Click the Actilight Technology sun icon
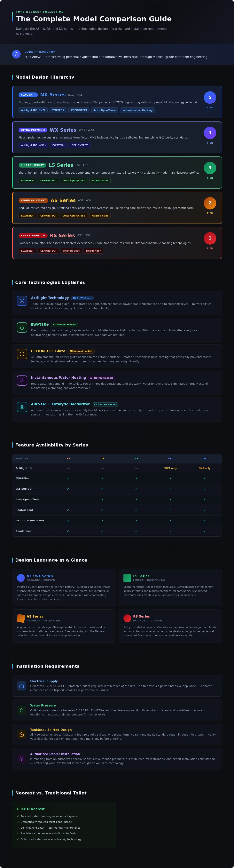This screenshot has width=234, height=868. point(22,301)
